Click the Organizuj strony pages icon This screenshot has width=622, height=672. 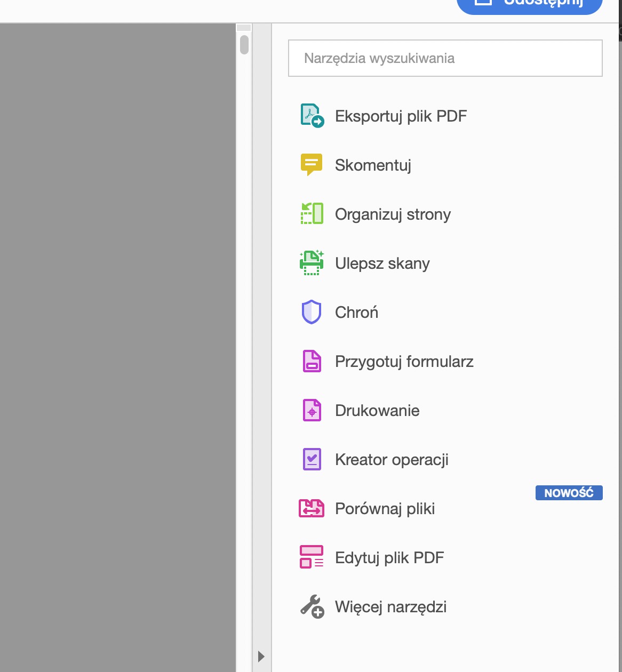(312, 213)
